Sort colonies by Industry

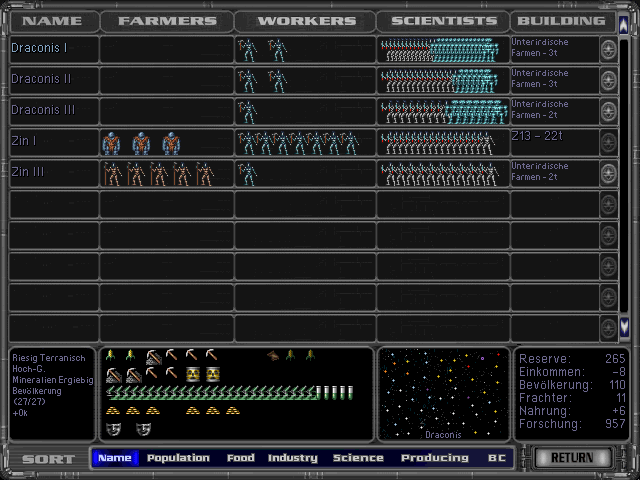(x=293, y=458)
